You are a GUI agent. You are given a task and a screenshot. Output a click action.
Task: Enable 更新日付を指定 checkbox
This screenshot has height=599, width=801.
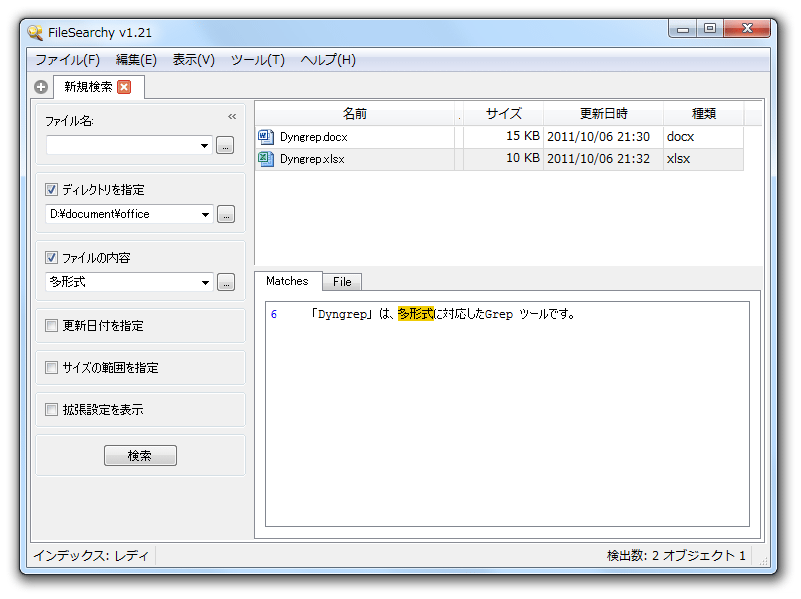tap(51, 325)
